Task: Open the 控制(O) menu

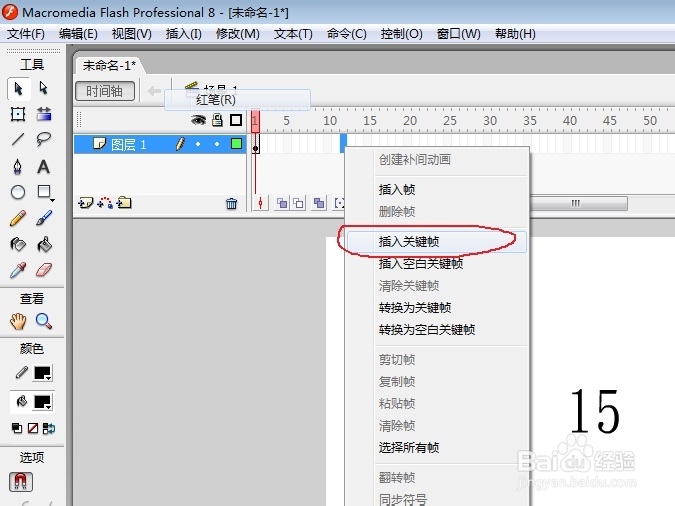Action: pos(402,34)
